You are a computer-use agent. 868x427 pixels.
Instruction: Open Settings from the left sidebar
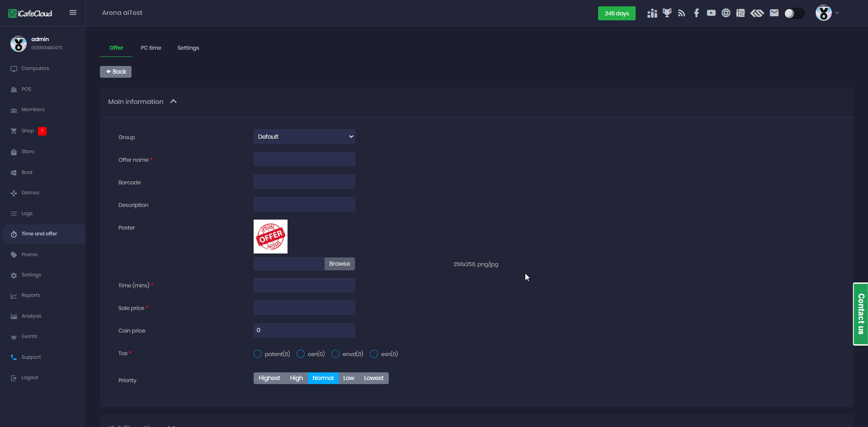pos(42,275)
